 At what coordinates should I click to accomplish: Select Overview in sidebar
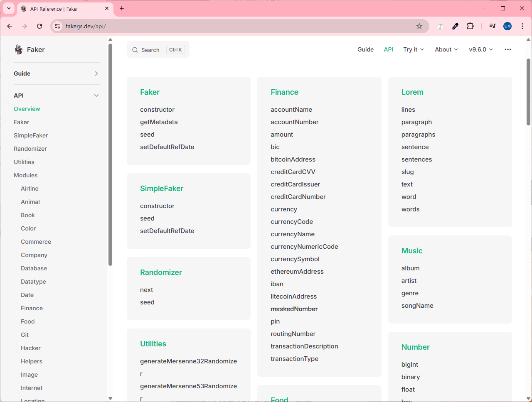[27, 109]
